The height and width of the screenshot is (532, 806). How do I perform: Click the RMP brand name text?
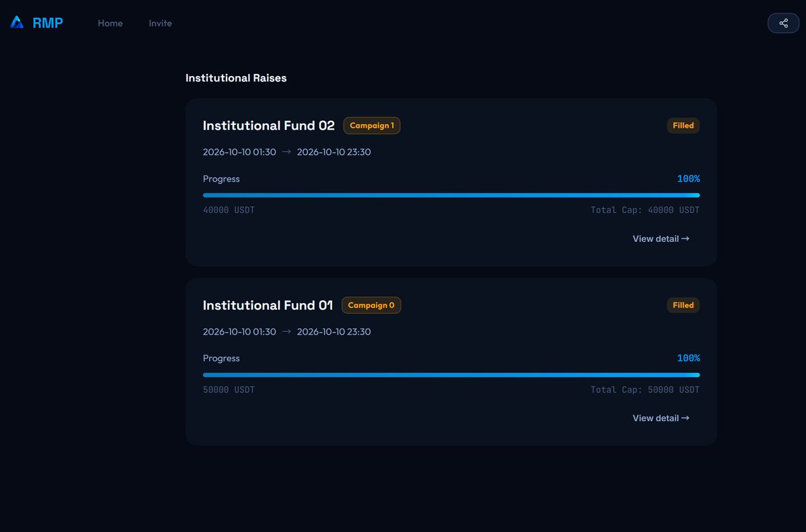pos(48,23)
